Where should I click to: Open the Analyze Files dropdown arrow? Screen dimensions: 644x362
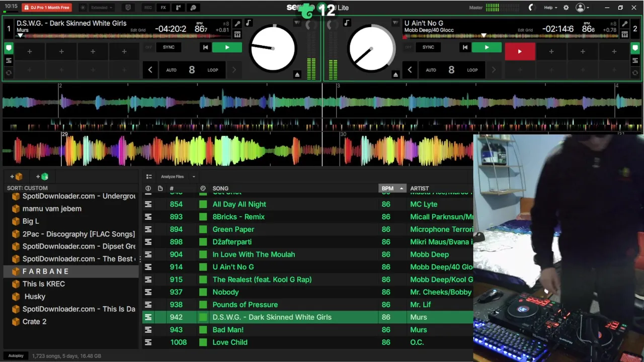point(193,176)
